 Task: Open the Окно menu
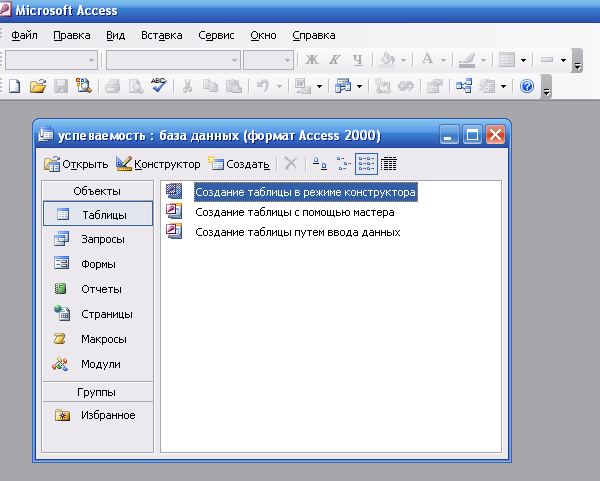pos(263,35)
